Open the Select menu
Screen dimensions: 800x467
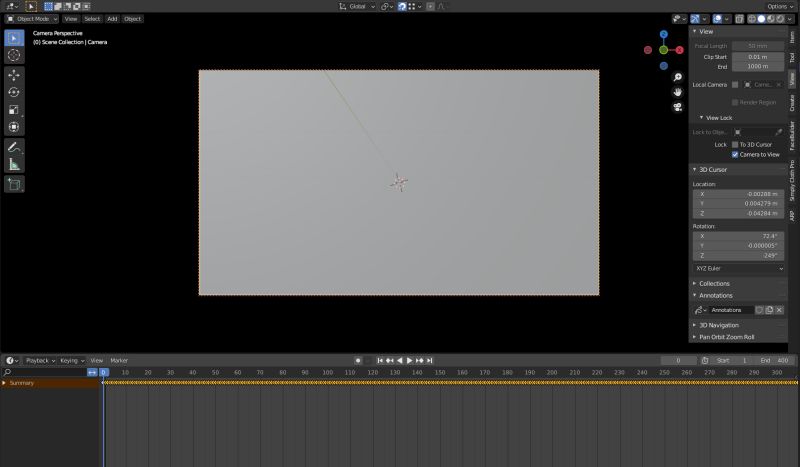[x=92, y=19]
